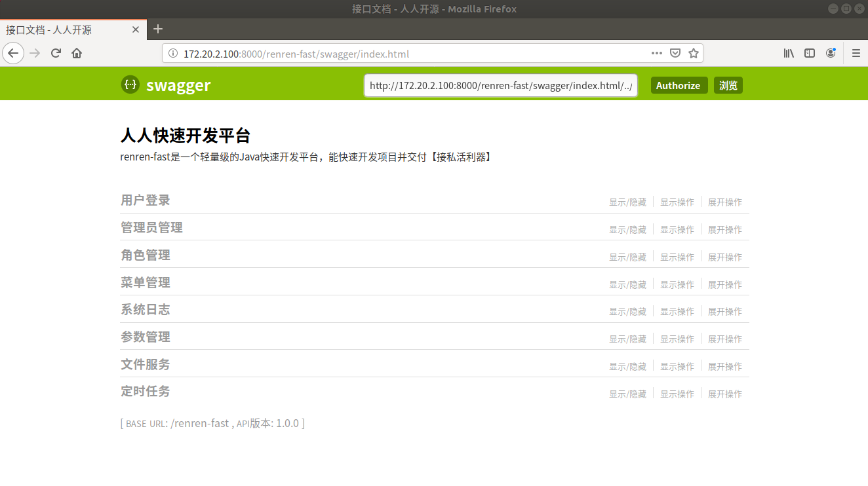Click the Authorize button
The width and height of the screenshot is (868, 486).
pos(679,85)
